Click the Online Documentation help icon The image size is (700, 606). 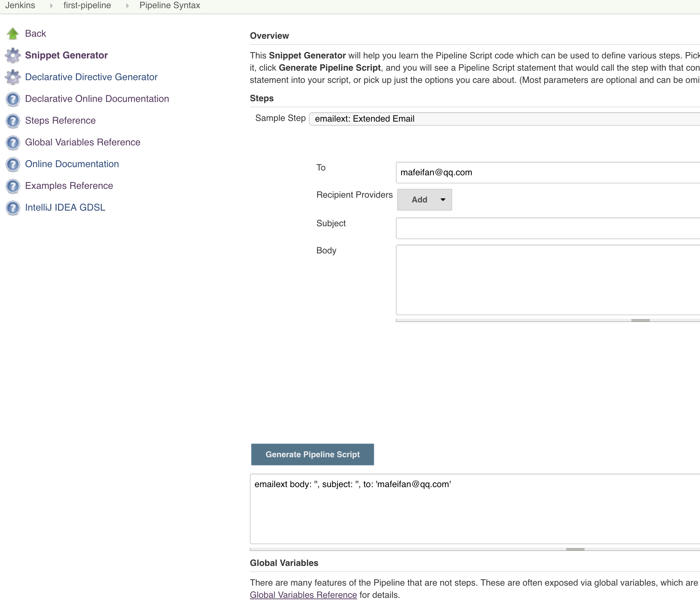point(13,164)
